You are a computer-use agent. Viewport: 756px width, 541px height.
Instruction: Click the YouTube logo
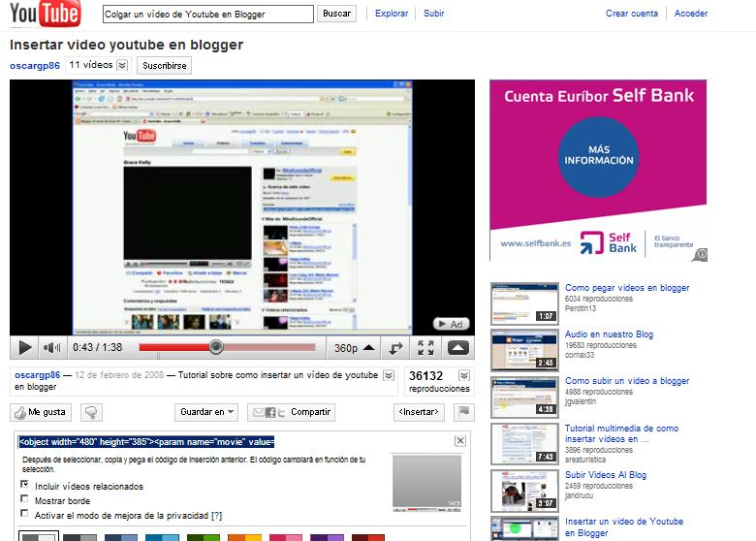pos(46,14)
